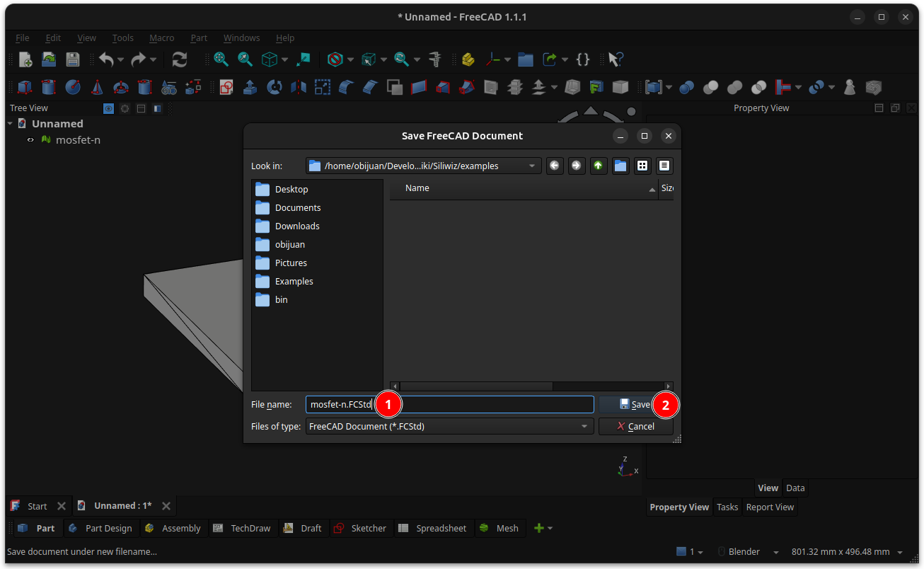Screen dimensions: 924x569
Task: Select the Spreadsheet workbench tab
Action: click(x=432, y=528)
